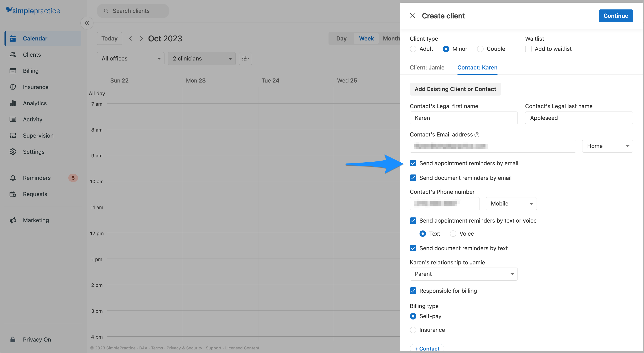Open the calendar filter settings icon
This screenshot has width=644, height=353.
pyautogui.click(x=245, y=58)
